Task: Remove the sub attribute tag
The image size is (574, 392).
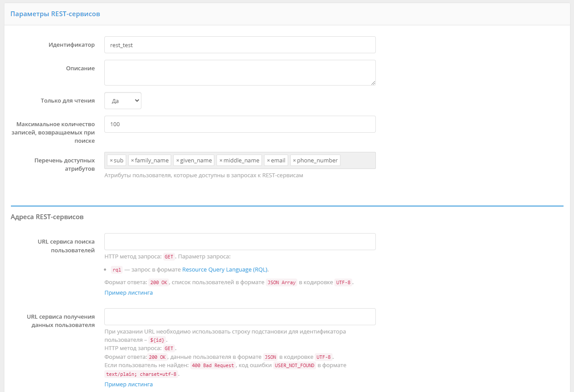Action: tap(111, 161)
